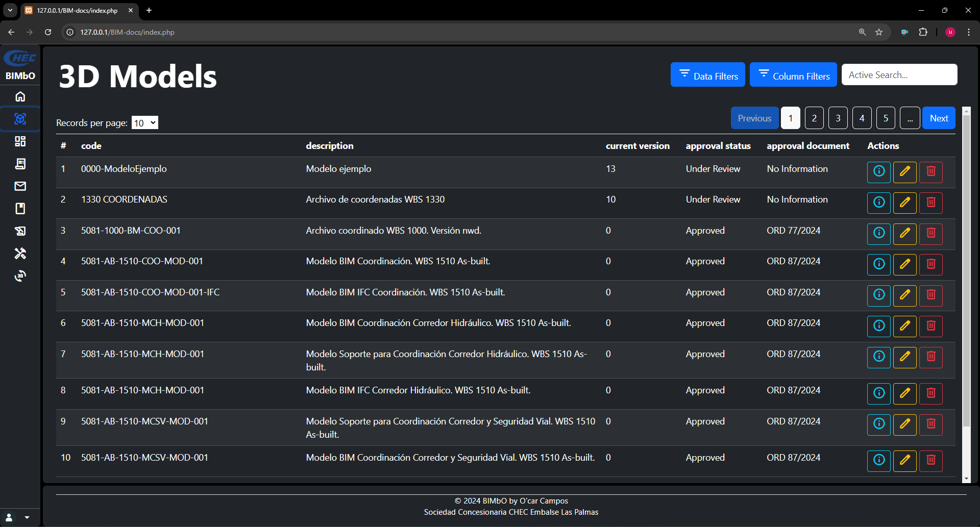Open the tools wrench sidebar icon
Viewport: 980px width, 527px height.
(x=20, y=254)
